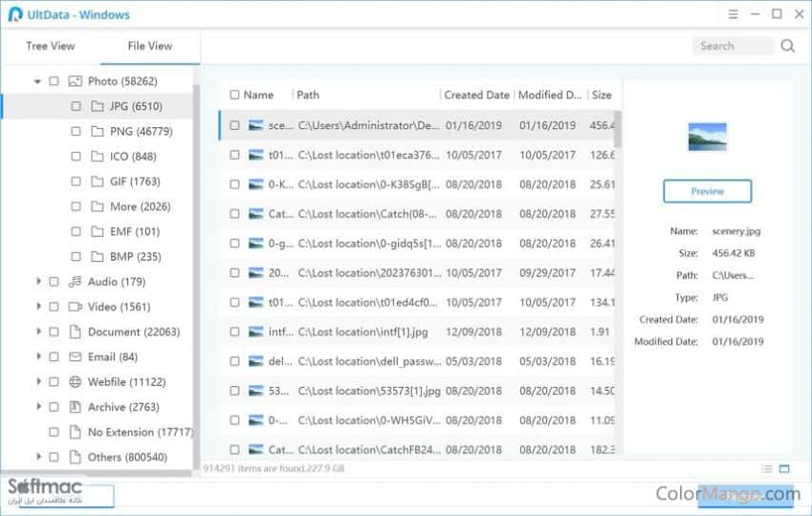Image resolution: width=812 pixels, height=516 pixels.
Task: Check the 53573[1].jpg row checkbox
Action: [x=234, y=391]
